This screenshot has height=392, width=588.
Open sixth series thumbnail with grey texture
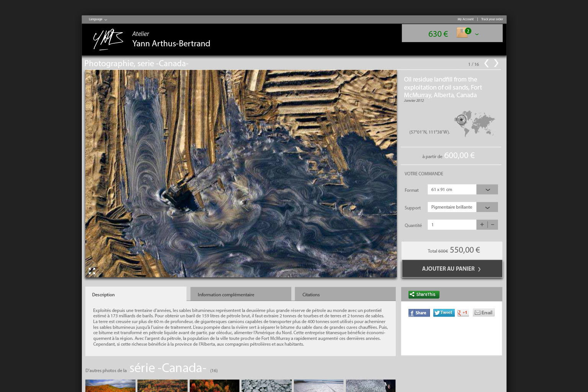click(371, 385)
